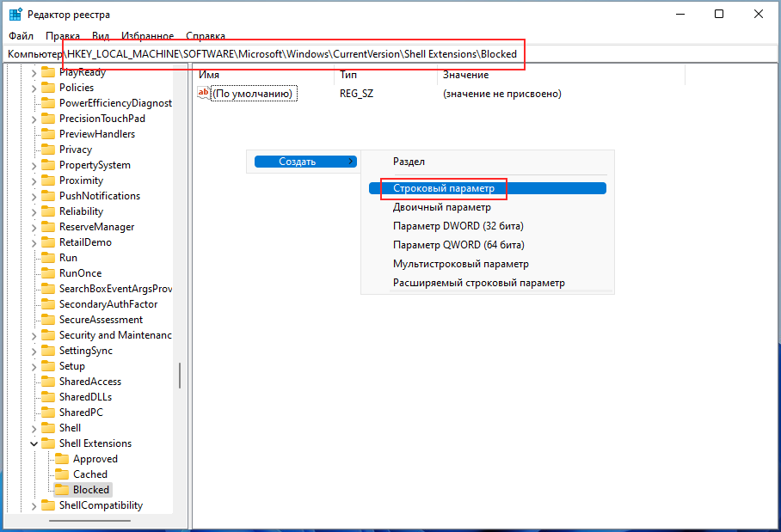
Task: Click the Registry Editor app icon in title bar
Action: 15,14
